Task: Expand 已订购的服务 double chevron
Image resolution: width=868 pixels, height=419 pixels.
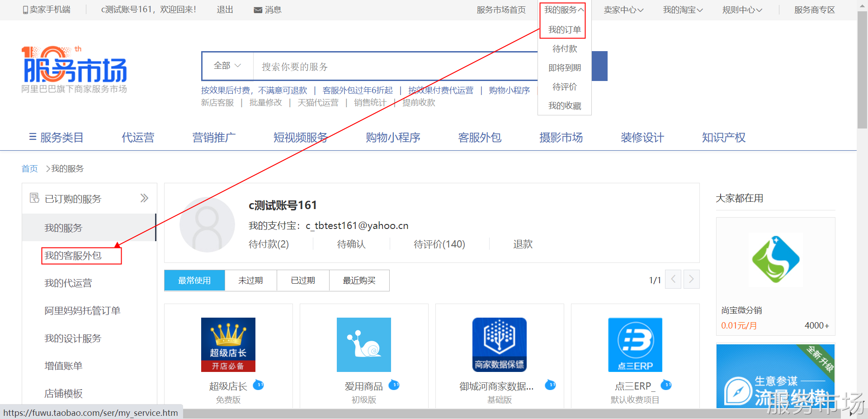Action: click(144, 198)
